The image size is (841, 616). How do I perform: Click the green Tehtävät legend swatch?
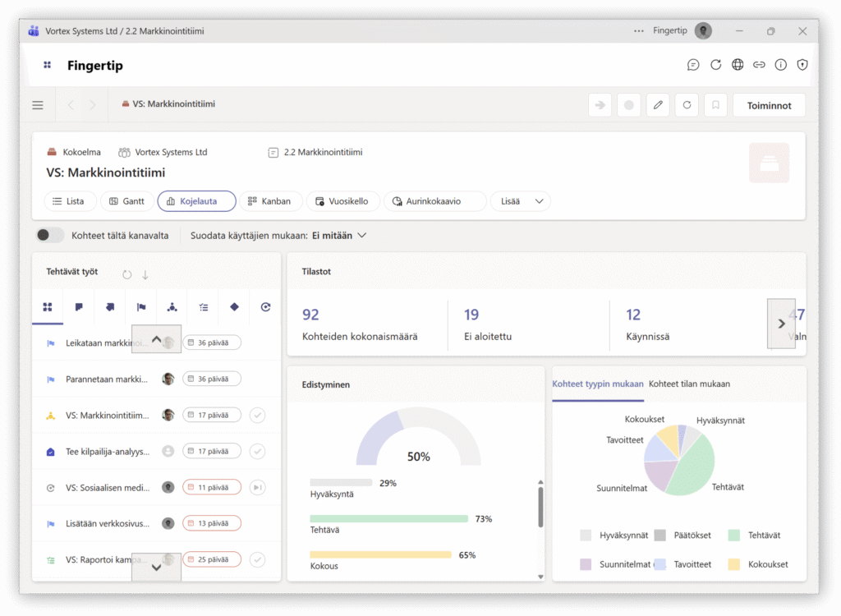733,536
